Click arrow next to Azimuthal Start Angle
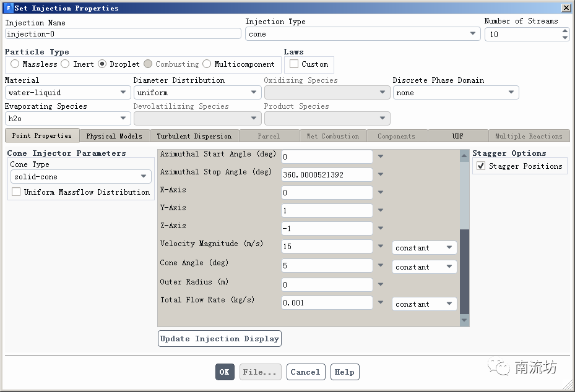This screenshot has width=575, height=392. pyautogui.click(x=381, y=156)
